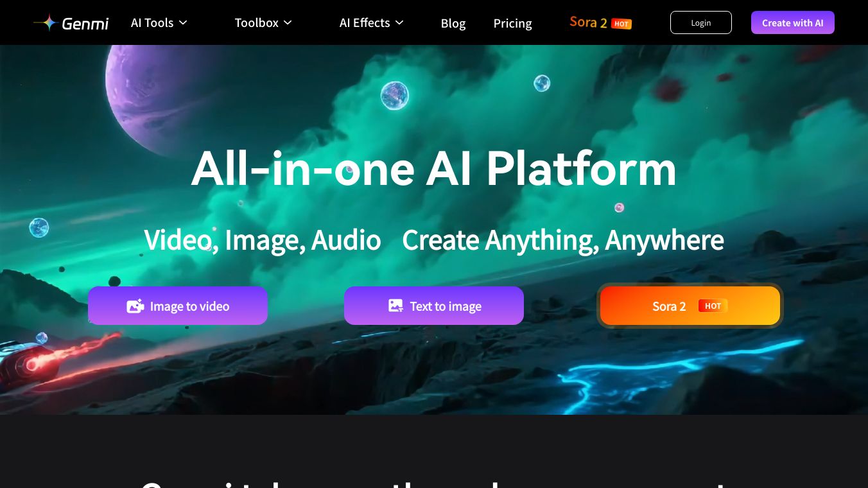Expand the Toolbox dropdown chevron
Screen dimensions: 868x488
288,22
